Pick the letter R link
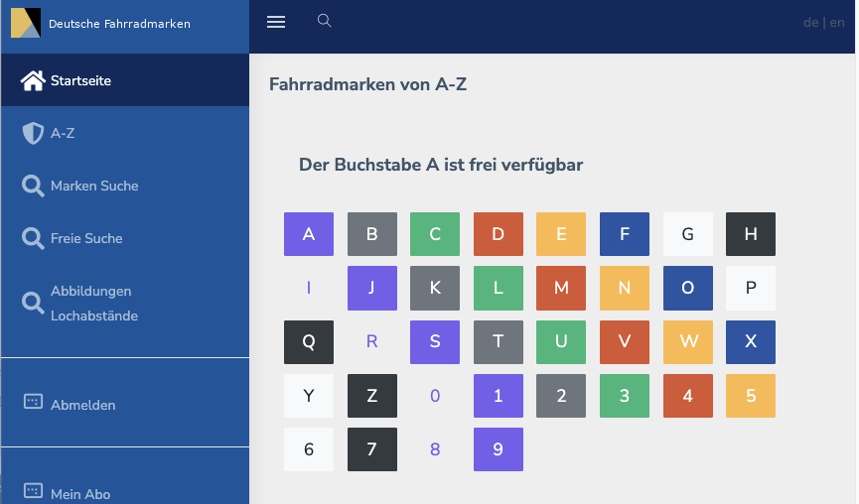Screen dimensions: 859x504 372,341
